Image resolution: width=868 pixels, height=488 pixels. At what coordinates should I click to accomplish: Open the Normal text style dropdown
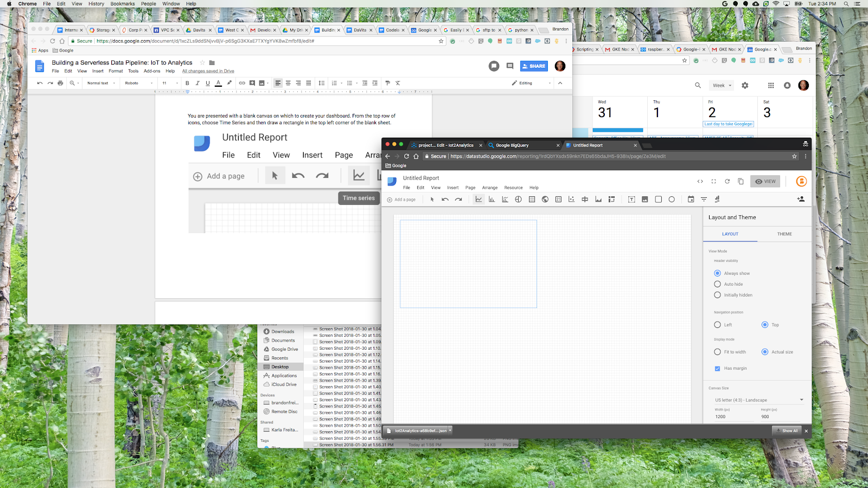101,84
